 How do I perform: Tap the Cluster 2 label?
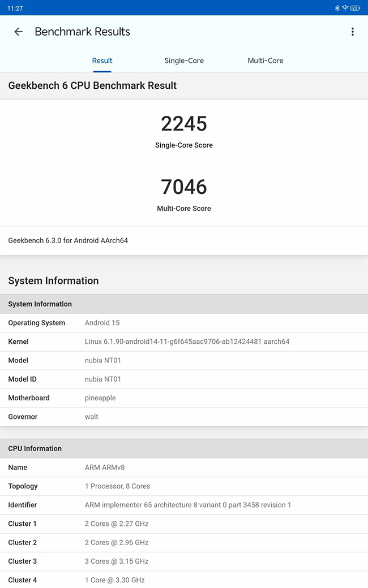pos(23,542)
